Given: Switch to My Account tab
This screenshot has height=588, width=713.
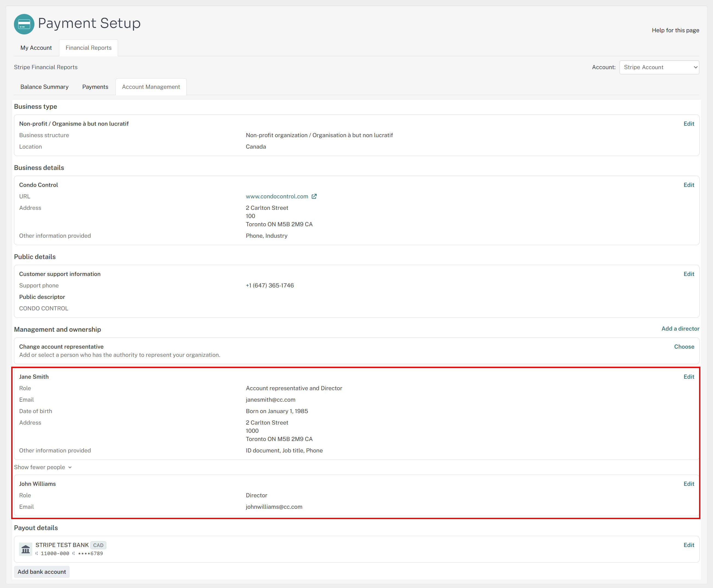Looking at the screenshot, I should pyautogui.click(x=36, y=48).
